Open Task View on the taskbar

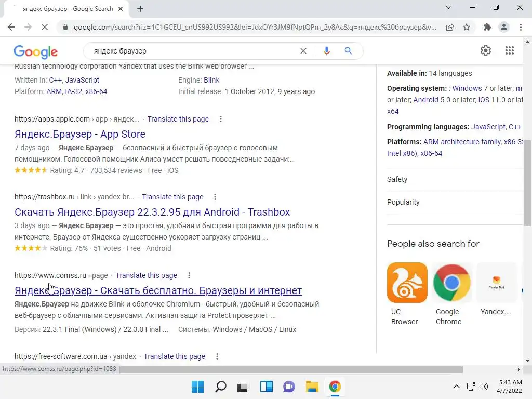click(x=242, y=387)
